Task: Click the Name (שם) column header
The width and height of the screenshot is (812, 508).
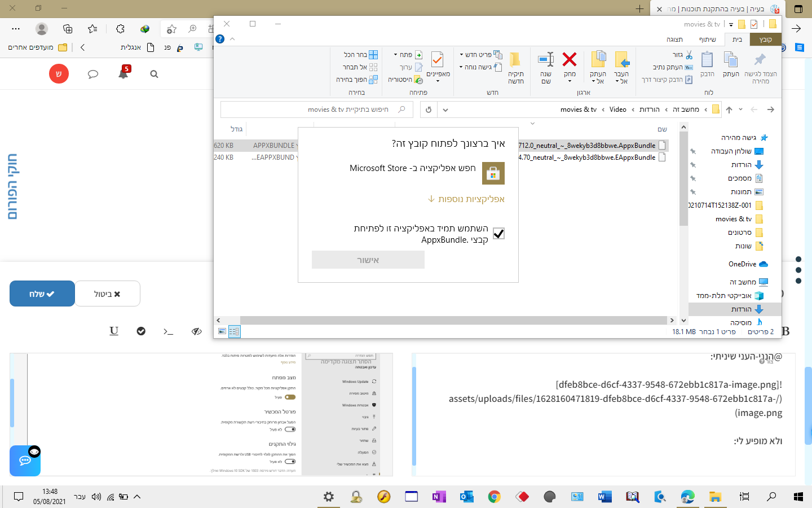Action: point(663,129)
